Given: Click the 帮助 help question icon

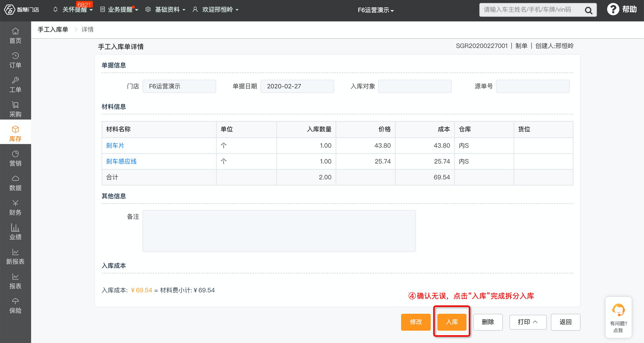Looking at the screenshot, I should point(613,9).
